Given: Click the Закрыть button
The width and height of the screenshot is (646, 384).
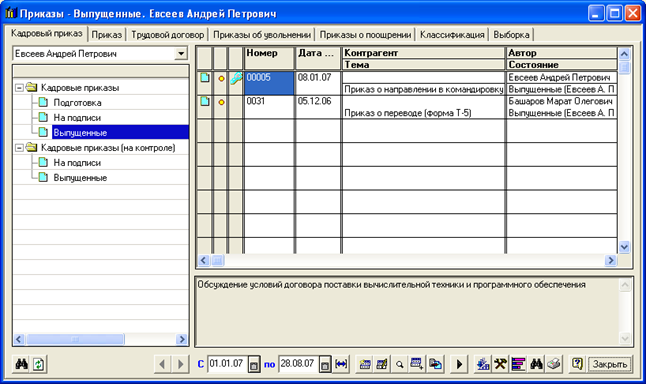Looking at the screenshot, I should [610, 365].
